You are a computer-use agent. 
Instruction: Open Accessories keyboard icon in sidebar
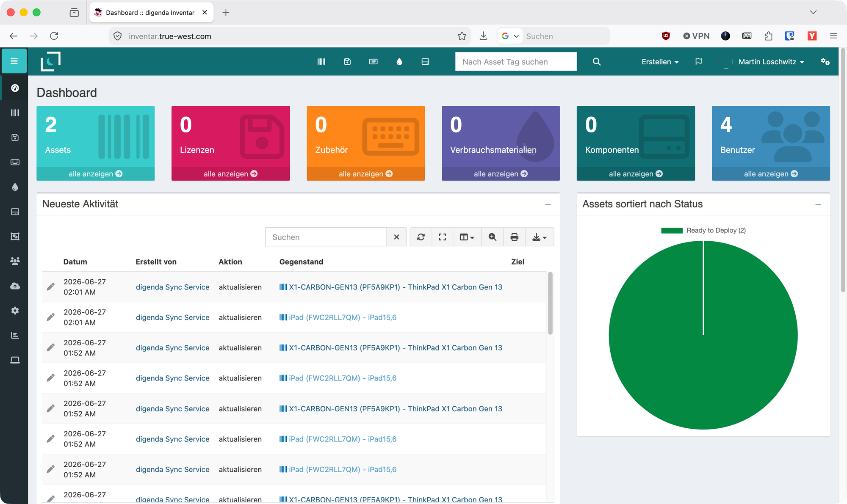click(15, 162)
